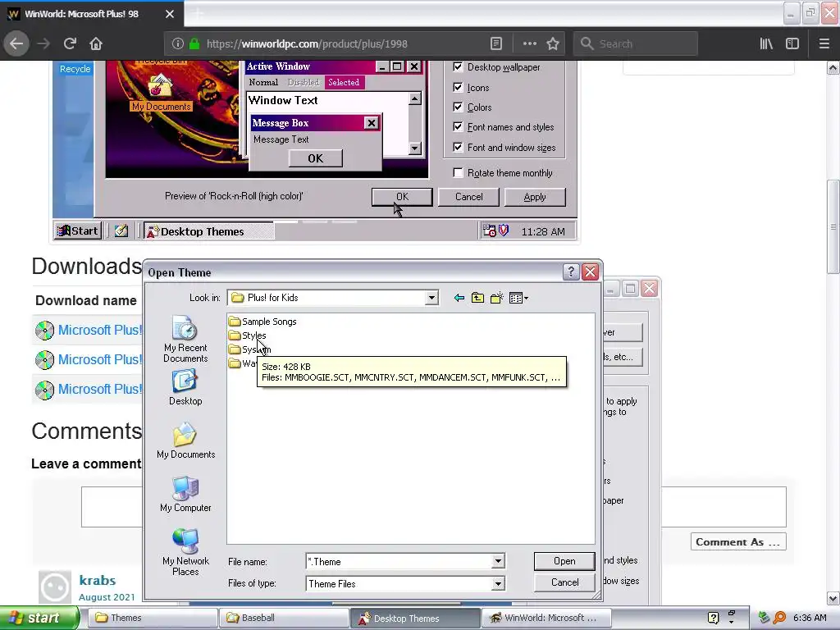Bookmark this page with the star icon
The height and width of the screenshot is (630, 840).
coord(553,43)
